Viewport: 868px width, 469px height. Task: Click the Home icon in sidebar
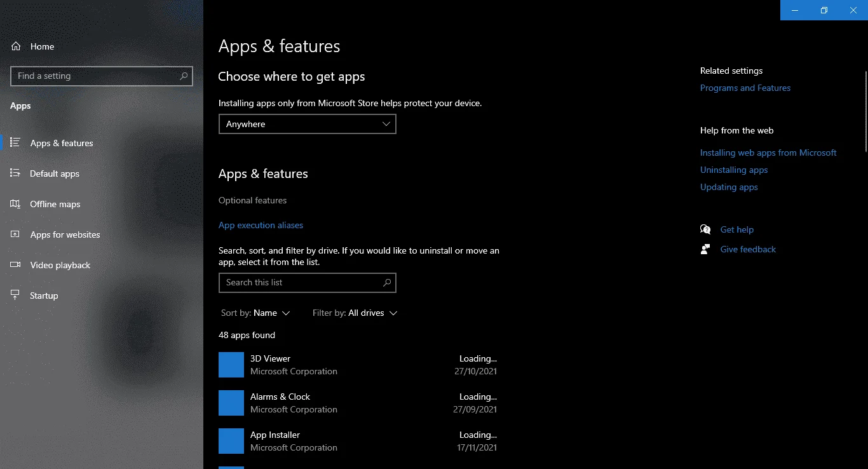tap(16, 46)
